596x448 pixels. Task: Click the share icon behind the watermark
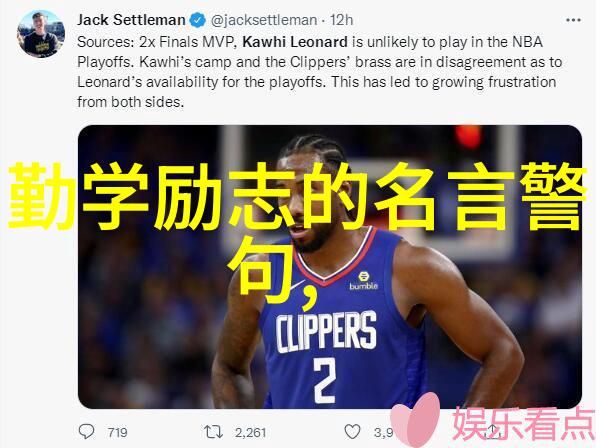[493, 431]
